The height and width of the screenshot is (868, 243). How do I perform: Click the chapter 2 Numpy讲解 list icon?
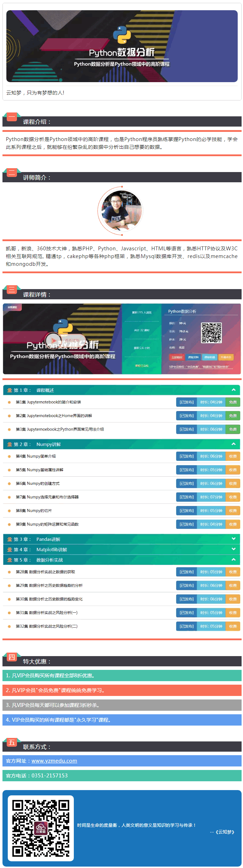pos(10,444)
